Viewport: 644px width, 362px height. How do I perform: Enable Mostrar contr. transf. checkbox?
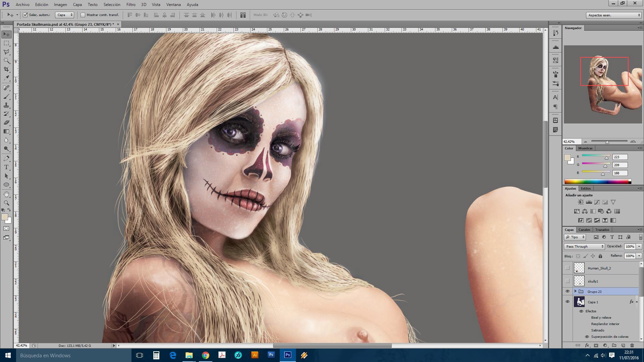(x=83, y=15)
